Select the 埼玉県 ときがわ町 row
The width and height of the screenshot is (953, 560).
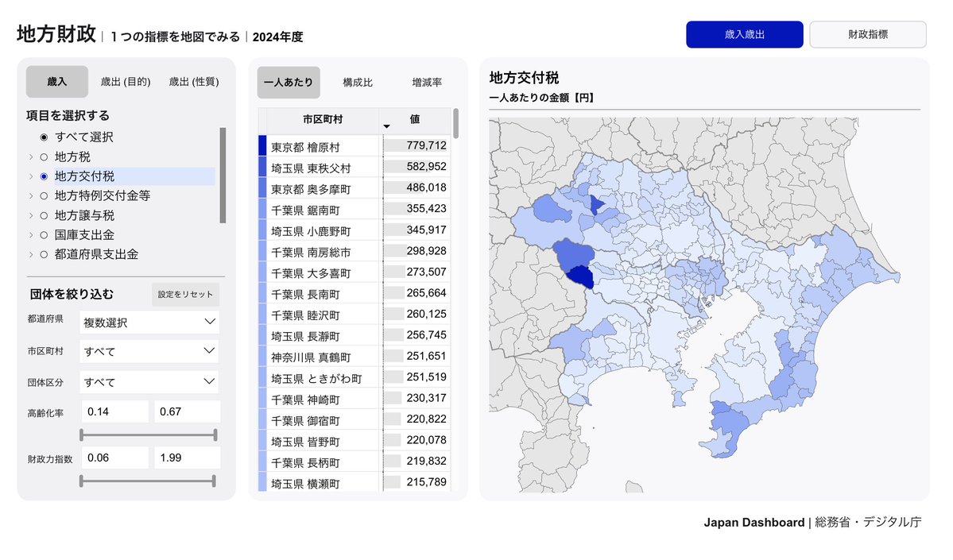click(x=354, y=378)
